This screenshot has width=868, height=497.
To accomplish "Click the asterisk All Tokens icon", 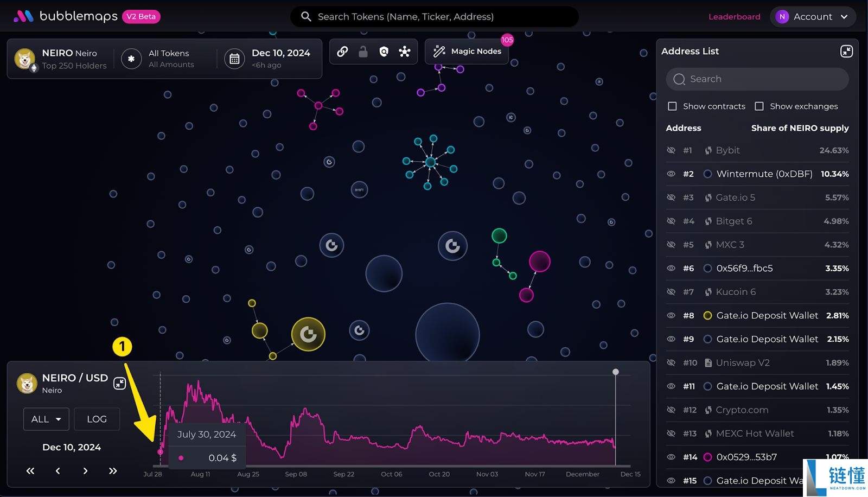I will point(131,59).
